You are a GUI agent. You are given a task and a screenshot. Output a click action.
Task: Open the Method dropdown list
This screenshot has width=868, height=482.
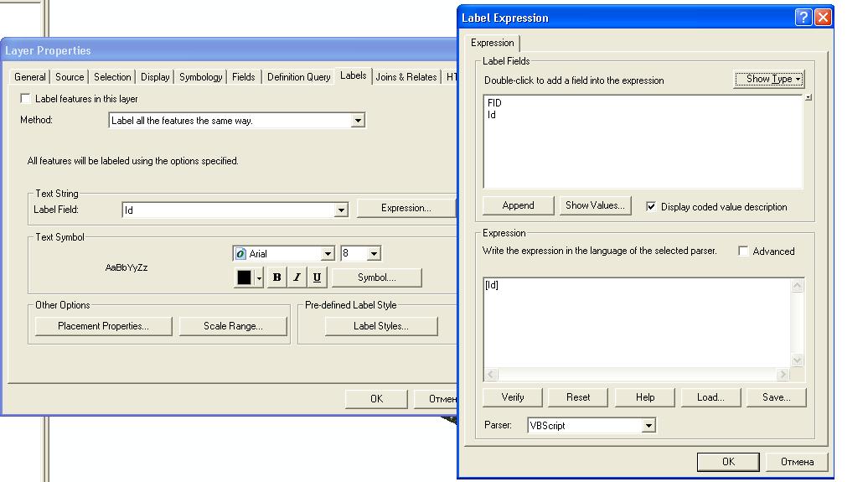pyautogui.click(x=358, y=120)
